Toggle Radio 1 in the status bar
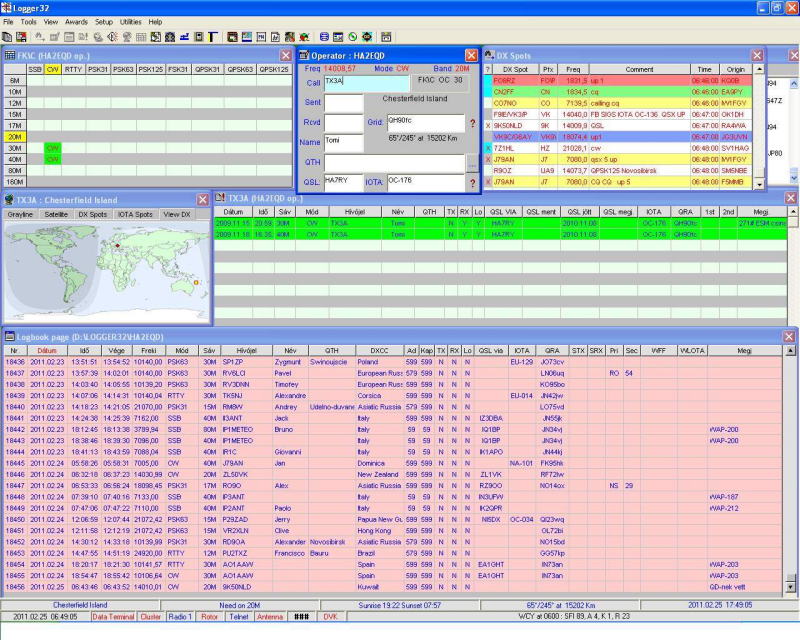The width and height of the screenshot is (800, 640). 180,617
